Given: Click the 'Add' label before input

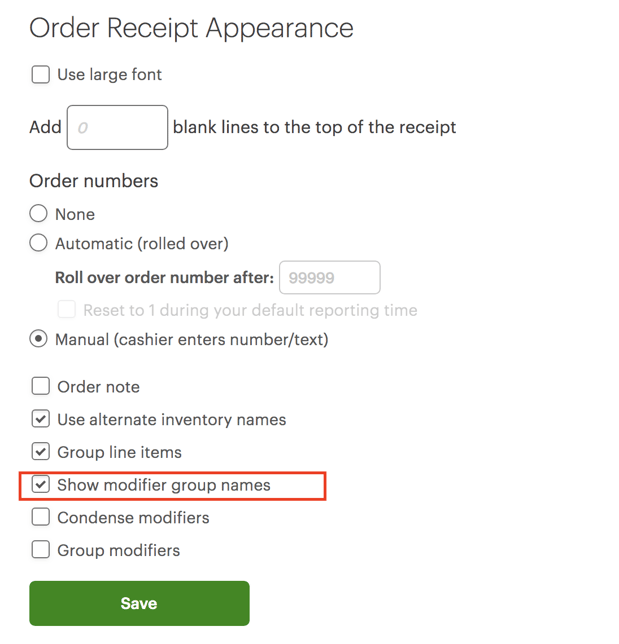Looking at the screenshot, I should (45, 128).
